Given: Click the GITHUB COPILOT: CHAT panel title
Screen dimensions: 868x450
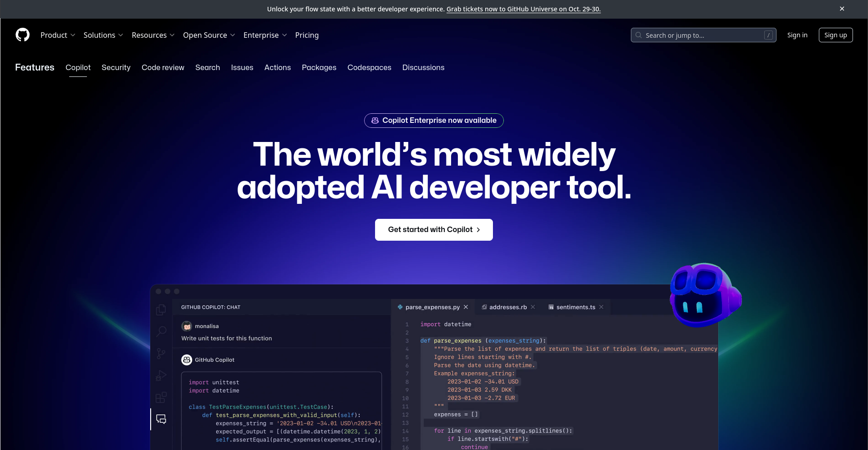Looking at the screenshot, I should (x=211, y=307).
